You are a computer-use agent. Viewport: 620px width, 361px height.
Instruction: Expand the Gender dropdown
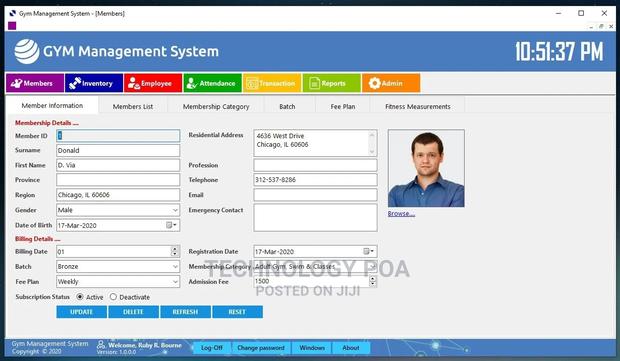pos(175,210)
